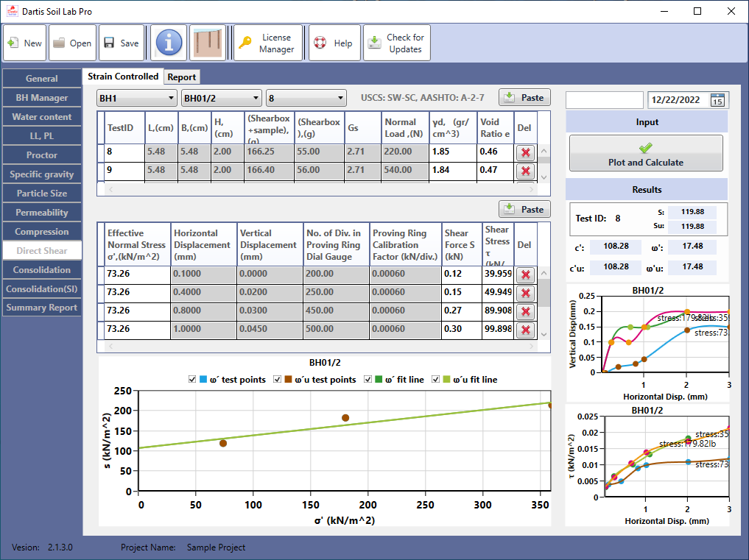
Task: Click the lower Paste button above shear table
Action: click(524, 209)
